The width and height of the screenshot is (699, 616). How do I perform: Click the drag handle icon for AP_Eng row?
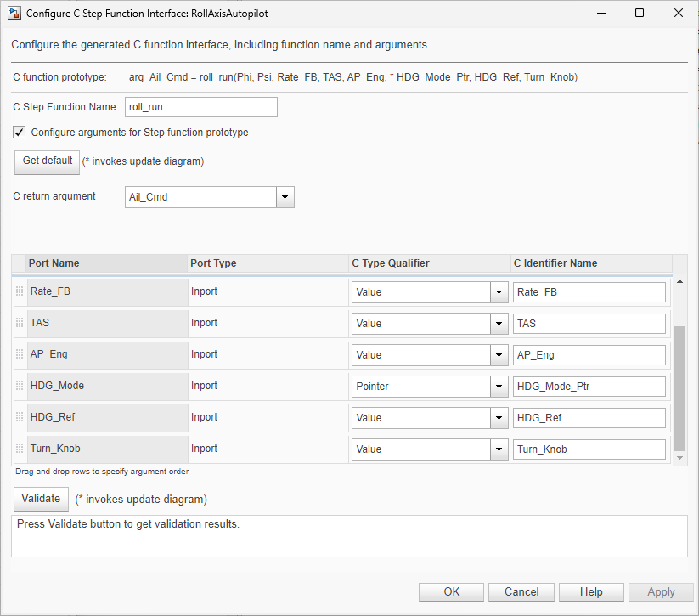click(x=20, y=354)
